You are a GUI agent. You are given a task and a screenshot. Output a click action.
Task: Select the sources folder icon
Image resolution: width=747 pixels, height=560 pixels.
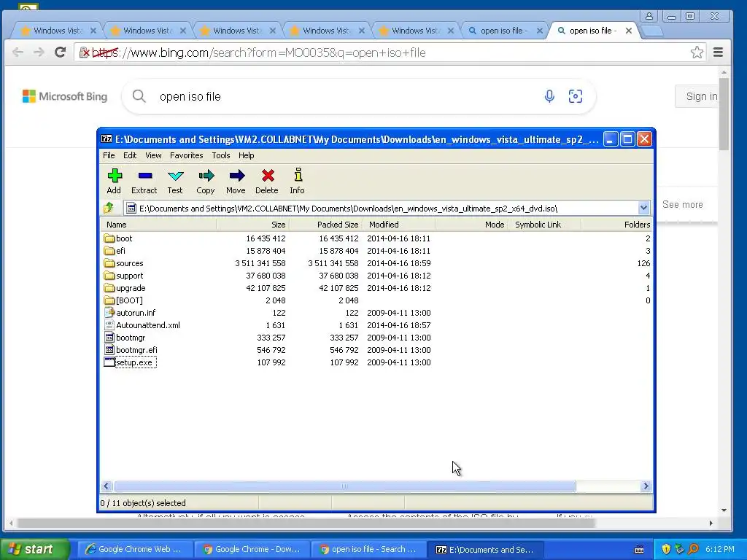[109, 262]
